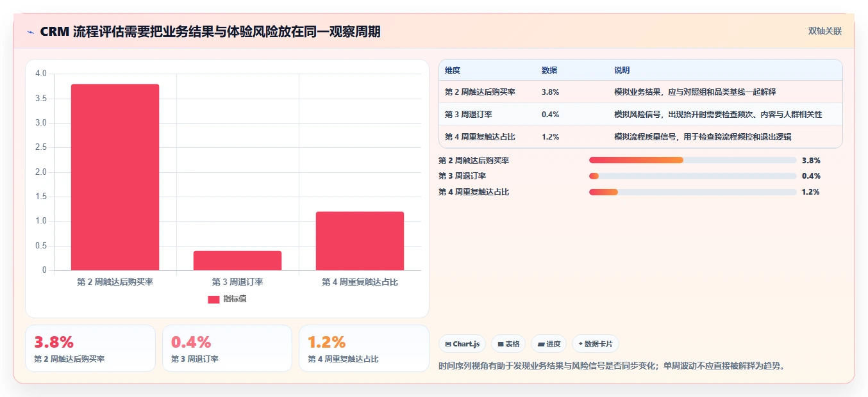The width and height of the screenshot is (868, 397).
Task: Click the 第 3 周退订率 progress bar
Action: click(x=692, y=176)
